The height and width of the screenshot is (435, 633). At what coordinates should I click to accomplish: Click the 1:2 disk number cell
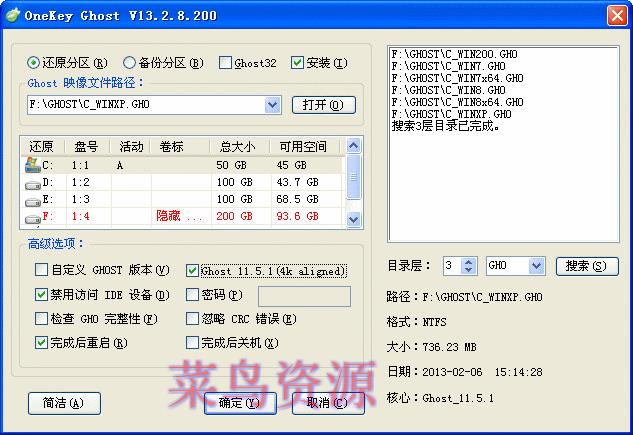[x=81, y=182]
